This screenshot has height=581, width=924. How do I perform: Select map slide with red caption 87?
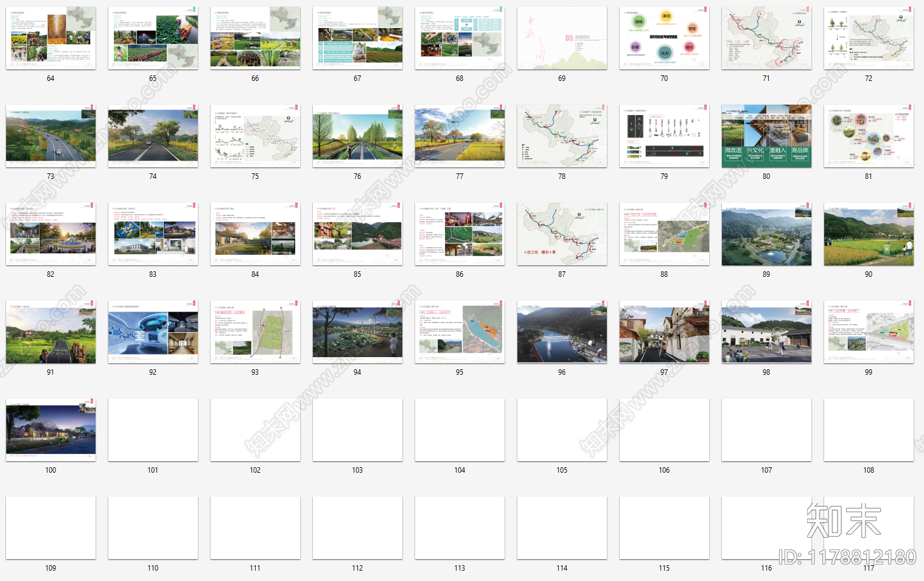tap(562, 234)
